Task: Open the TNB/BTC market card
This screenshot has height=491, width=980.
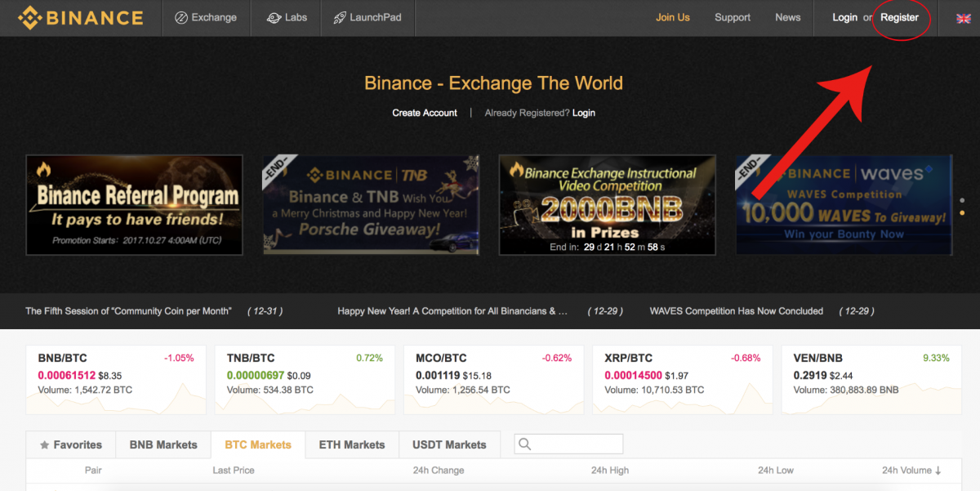Action: 305,379
